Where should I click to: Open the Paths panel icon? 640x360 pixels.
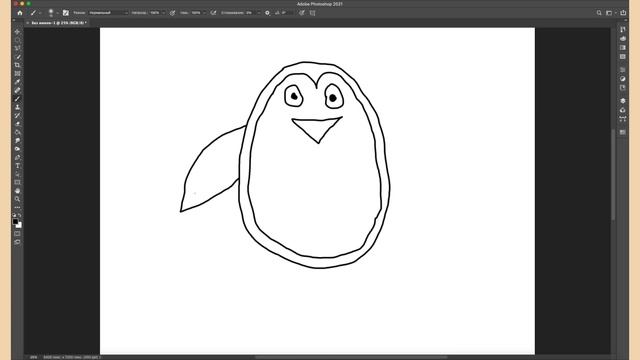pyautogui.click(x=622, y=119)
